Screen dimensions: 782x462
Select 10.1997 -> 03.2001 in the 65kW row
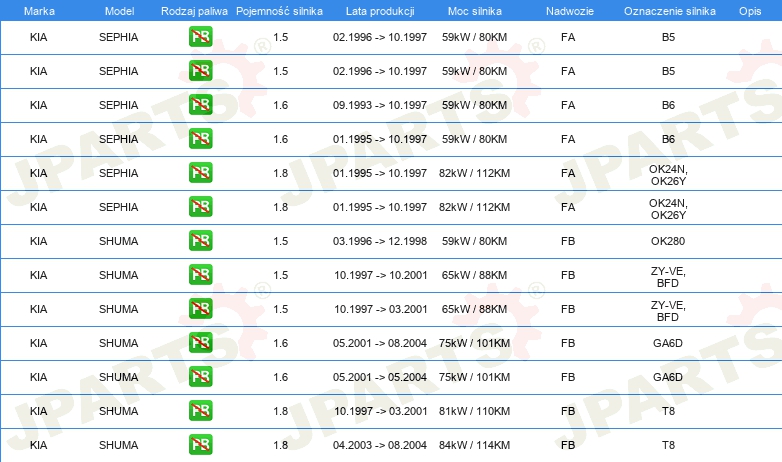[x=381, y=309]
